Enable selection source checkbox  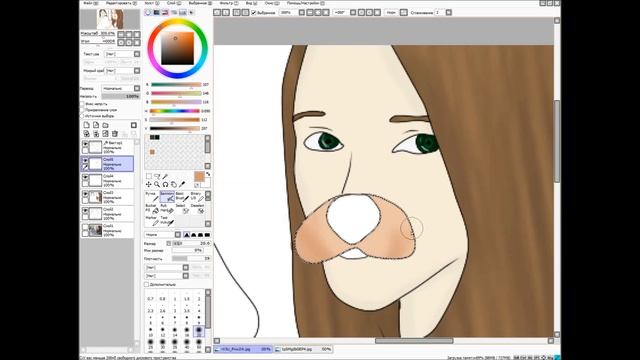(x=82, y=116)
